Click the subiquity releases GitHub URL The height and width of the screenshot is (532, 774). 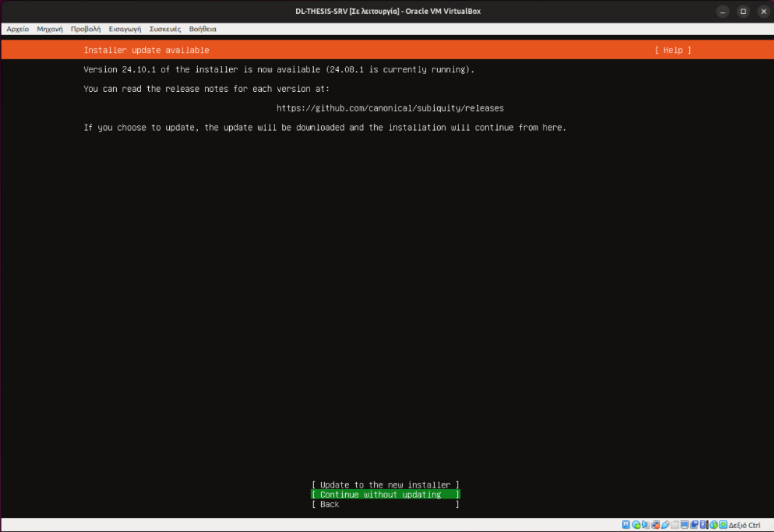pyautogui.click(x=390, y=108)
